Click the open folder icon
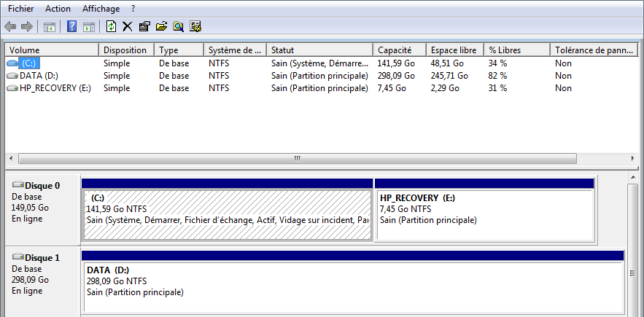Screen dimensions: 644x317 pos(161,27)
